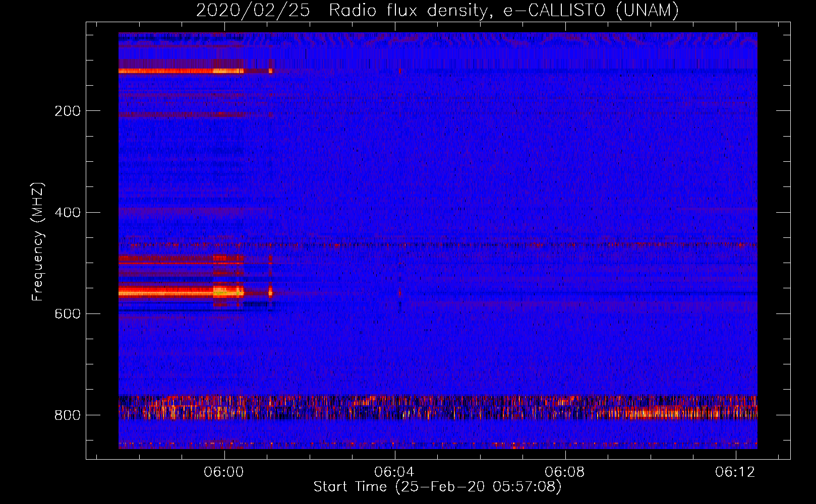Click the plot title "Radio flux density, e-CALLISTO (UNAM)"
This screenshot has width=816, height=504.
tap(504, 10)
